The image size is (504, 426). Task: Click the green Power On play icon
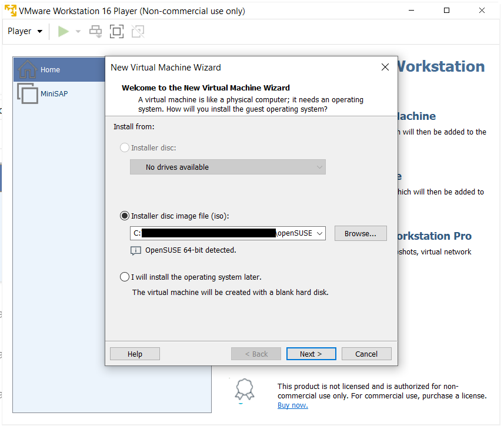click(64, 32)
